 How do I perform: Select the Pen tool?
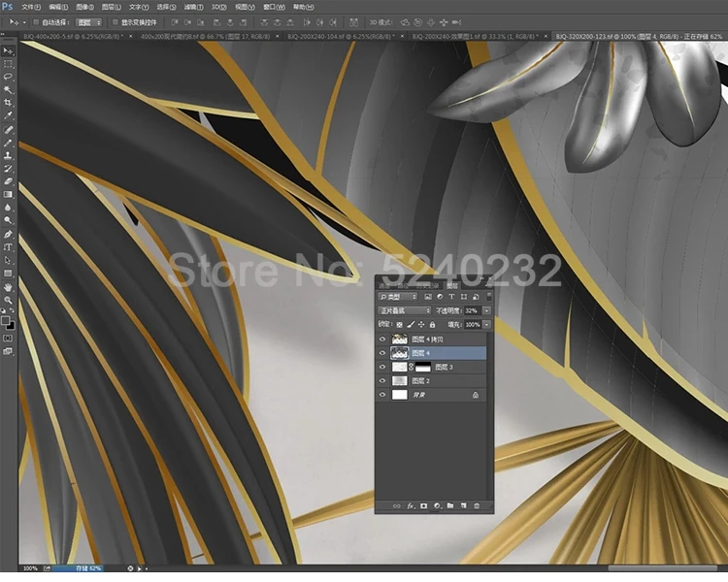(x=8, y=235)
